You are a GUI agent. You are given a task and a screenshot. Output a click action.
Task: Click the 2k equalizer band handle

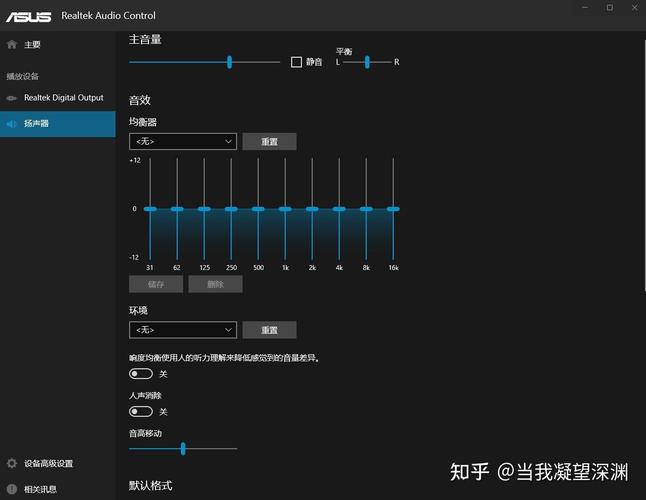pos(312,209)
